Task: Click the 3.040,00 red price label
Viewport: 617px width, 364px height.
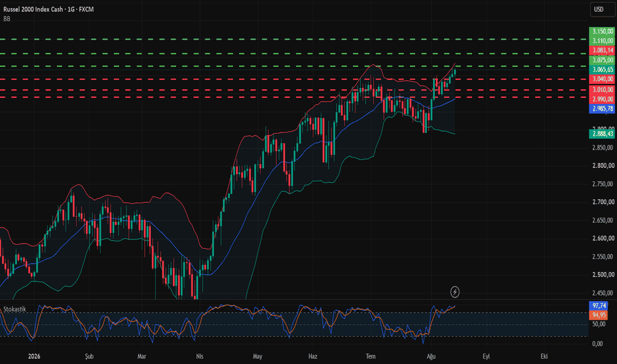Action: click(x=602, y=79)
